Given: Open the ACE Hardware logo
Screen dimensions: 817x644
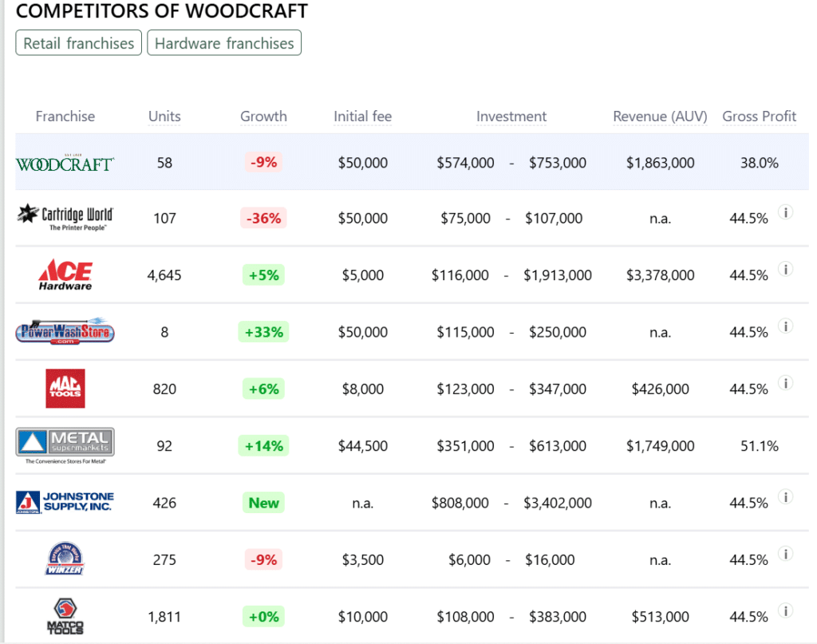Looking at the screenshot, I should 65,275.
